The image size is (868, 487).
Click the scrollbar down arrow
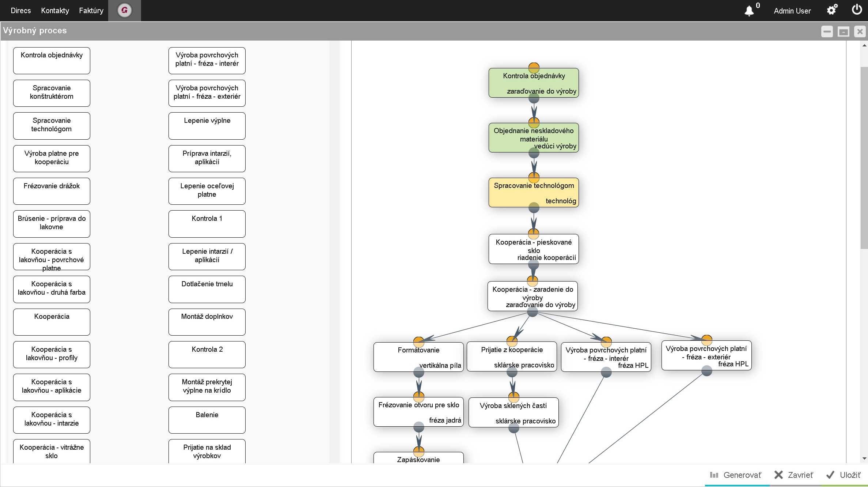[864, 458]
